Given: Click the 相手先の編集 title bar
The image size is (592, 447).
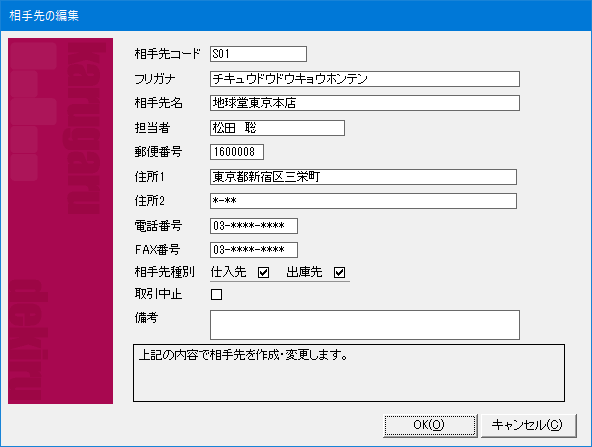Looking at the screenshot, I should pyautogui.click(x=296, y=15).
